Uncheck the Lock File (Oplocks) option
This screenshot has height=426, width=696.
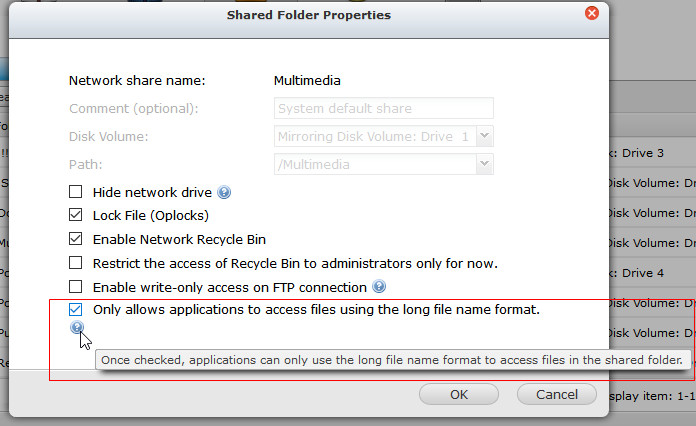pos(76,215)
